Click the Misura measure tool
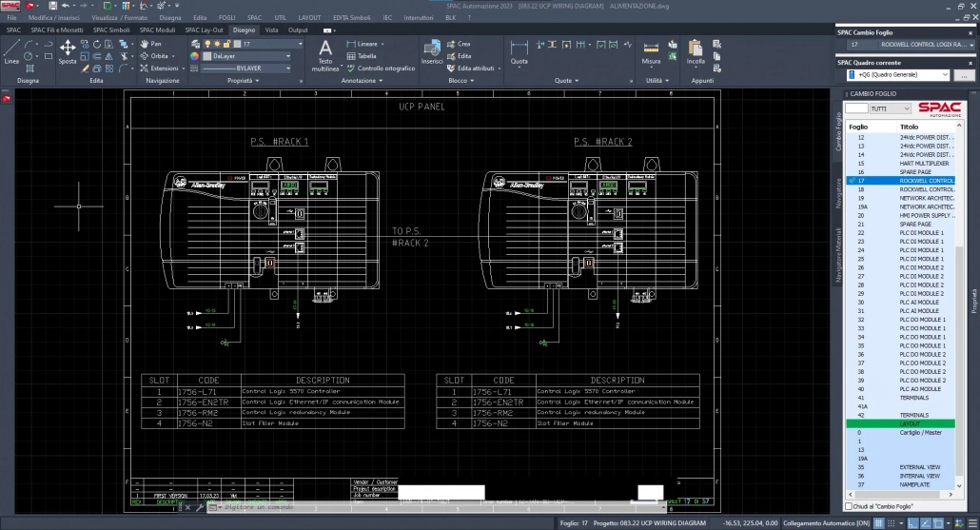The image size is (980, 530). point(651,51)
